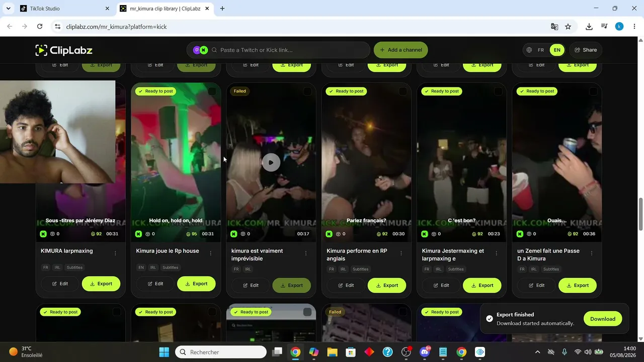Select checkbox on "kimura est vraiment imprévisible" card
644x362 pixels.
click(307, 91)
